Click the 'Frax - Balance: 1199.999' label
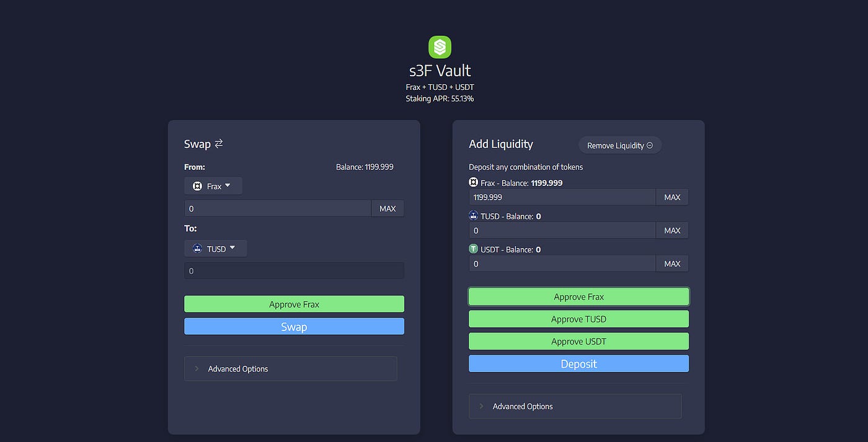This screenshot has height=442, width=868. 521,183
